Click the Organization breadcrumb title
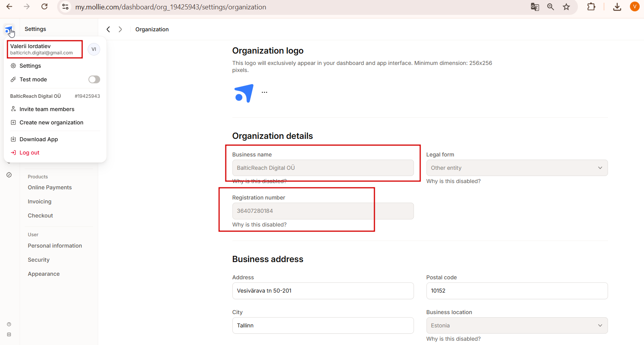Viewport: 644px width, 345px height. click(152, 29)
